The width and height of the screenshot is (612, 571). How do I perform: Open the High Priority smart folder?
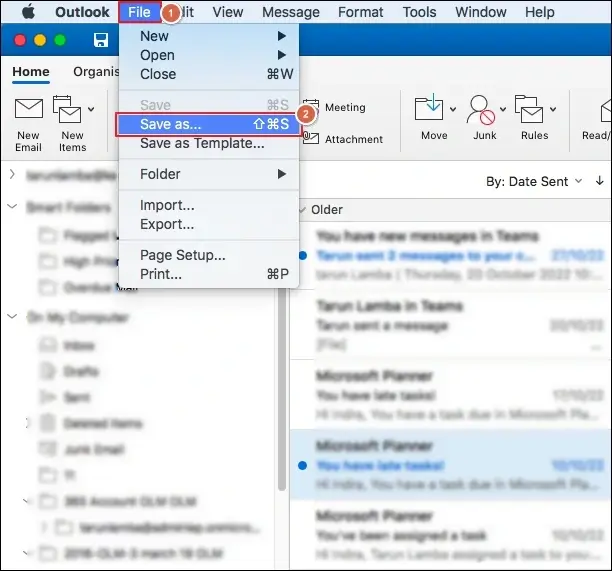click(79, 261)
